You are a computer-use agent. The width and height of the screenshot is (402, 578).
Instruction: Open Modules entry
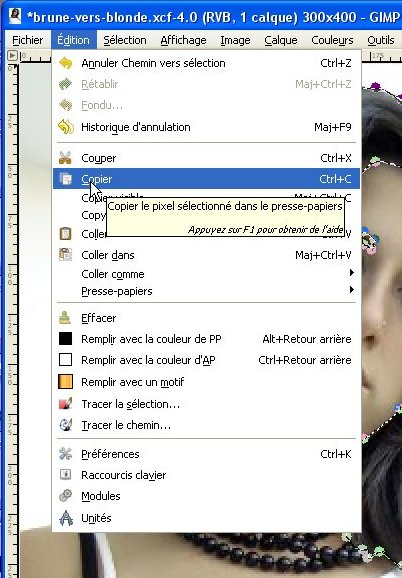coord(206,496)
